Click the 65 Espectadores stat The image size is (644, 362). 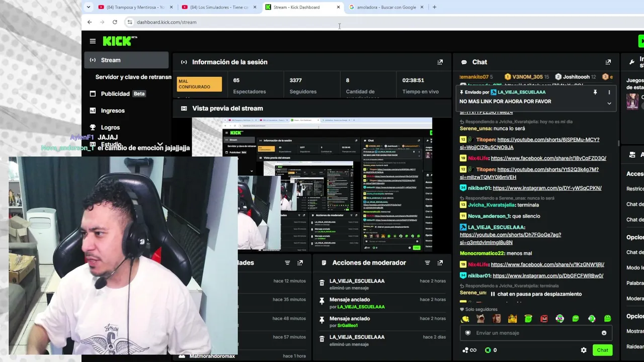[250, 85]
